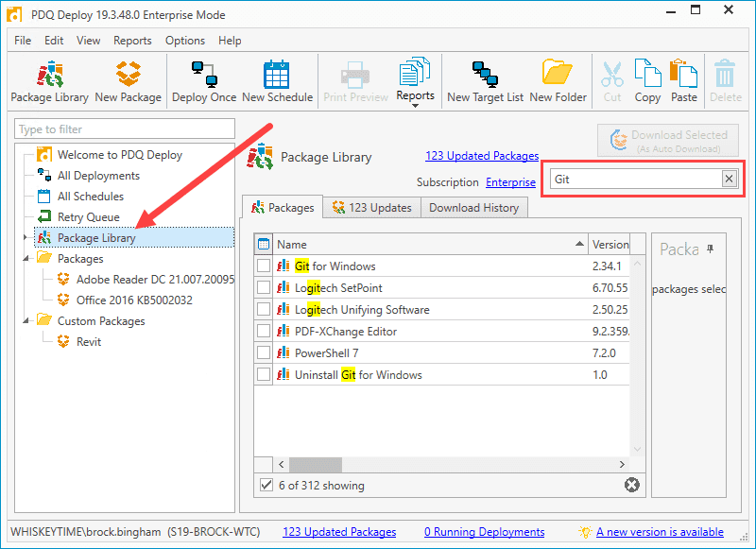Select Office 2016 KB5002032 package
The height and width of the screenshot is (549, 756).
click(x=134, y=300)
